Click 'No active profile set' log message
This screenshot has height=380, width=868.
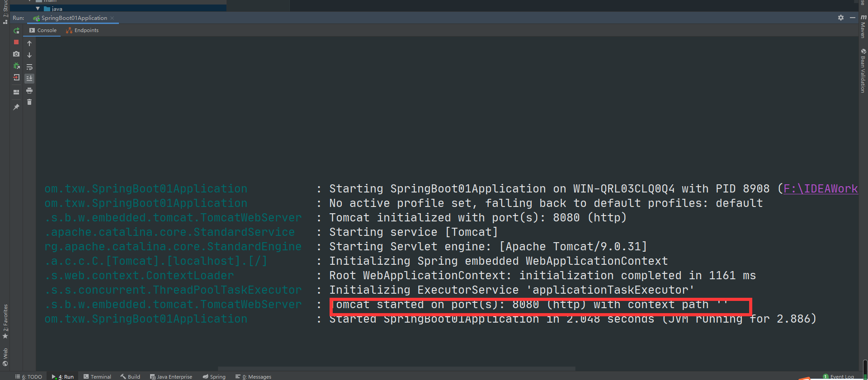coord(546,203)
